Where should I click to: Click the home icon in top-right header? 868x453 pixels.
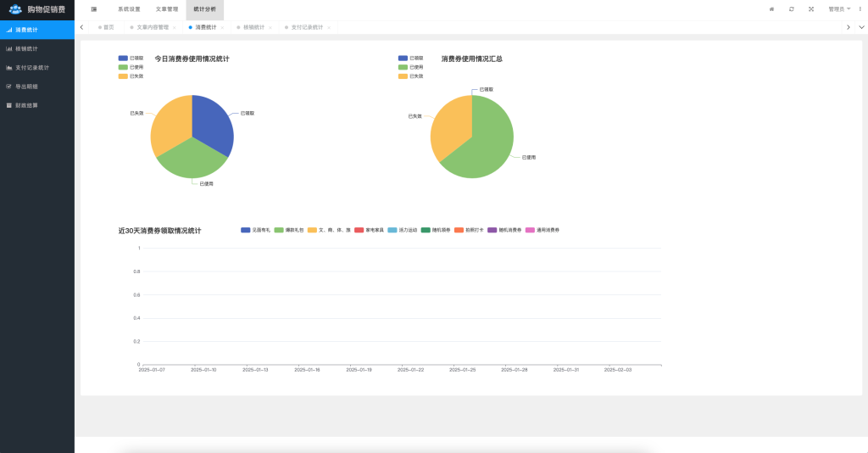(x=771, y=9)
